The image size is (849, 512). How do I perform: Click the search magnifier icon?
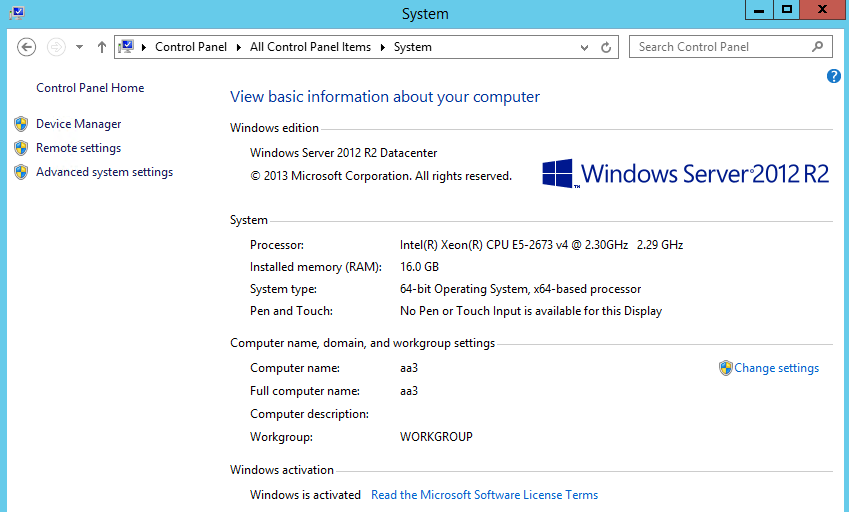[818, 47]
